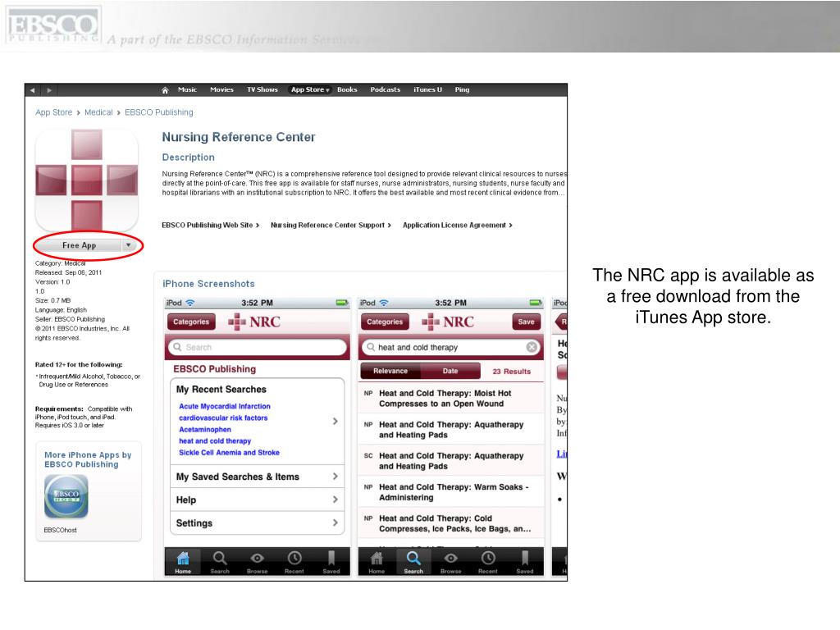
Task: Open the TV Shows tab
Action: (262, 90)
